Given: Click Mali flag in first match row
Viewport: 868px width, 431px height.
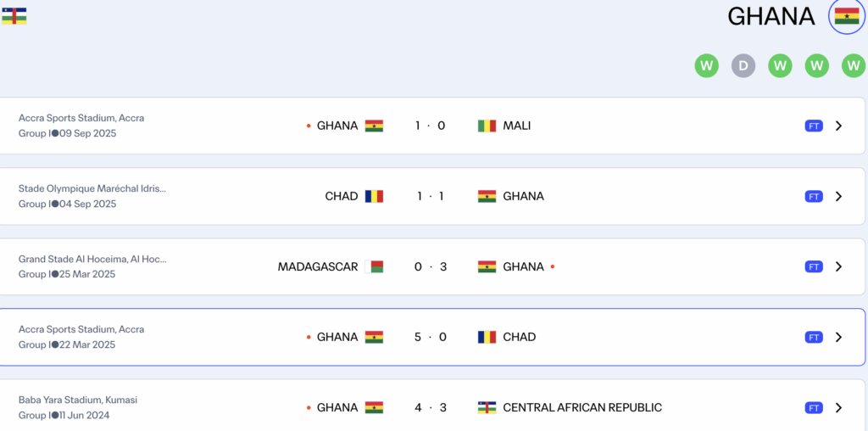Looking at the screenshot, I should coord(487,126).
